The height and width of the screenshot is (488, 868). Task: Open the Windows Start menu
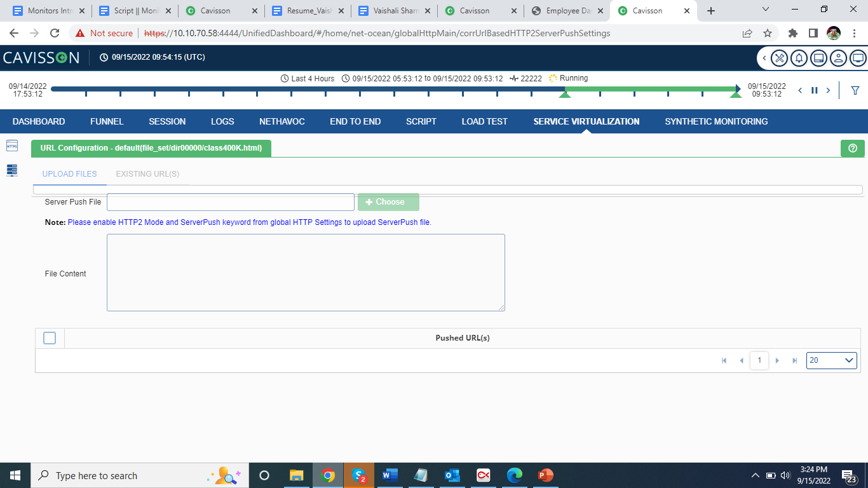[x=15, y=475]
